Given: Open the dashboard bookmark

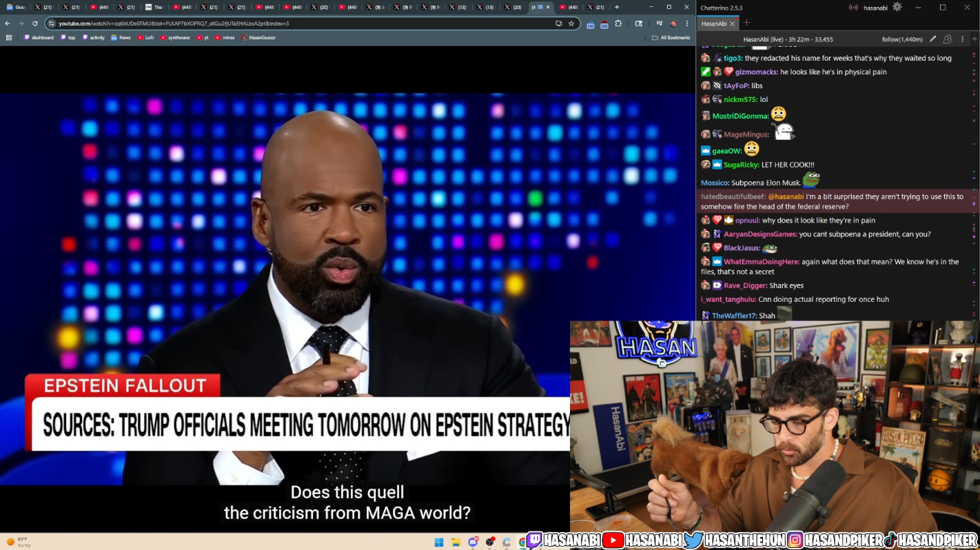Looking at the screenshot, I should [39, 38].
